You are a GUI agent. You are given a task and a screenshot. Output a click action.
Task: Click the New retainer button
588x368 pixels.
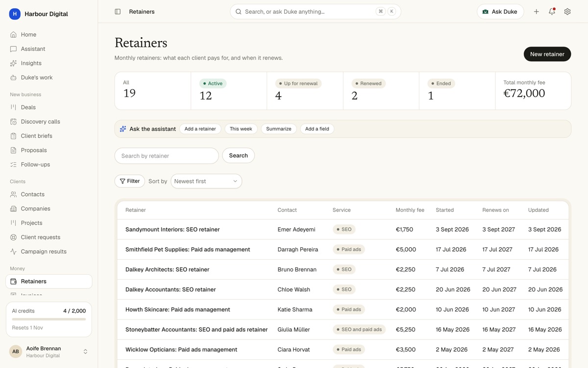547,54
